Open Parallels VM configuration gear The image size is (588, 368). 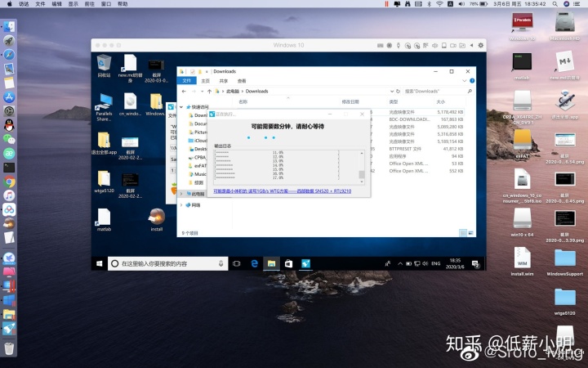point(481,46)
